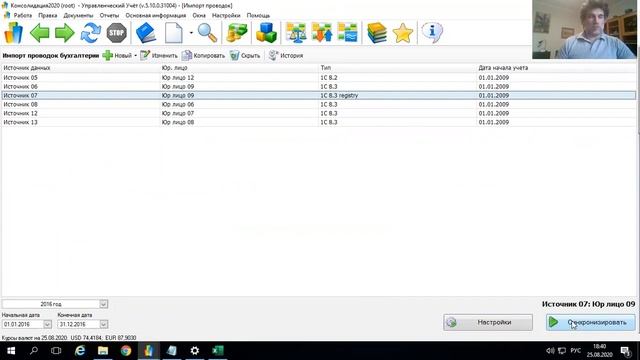Show info with the speech bubble icon

tap(432, 33)
